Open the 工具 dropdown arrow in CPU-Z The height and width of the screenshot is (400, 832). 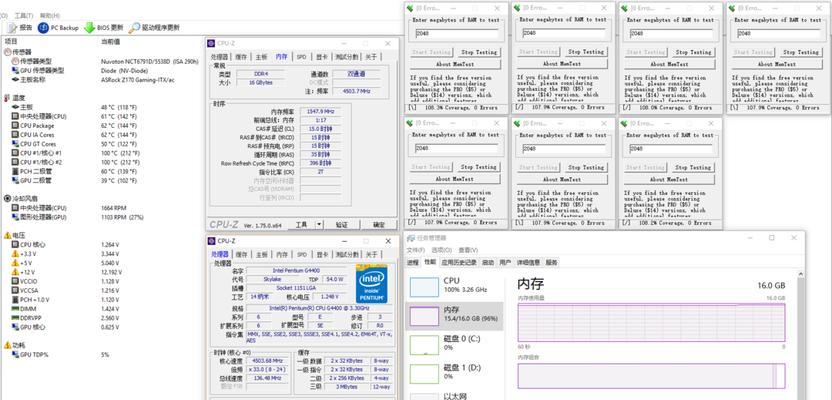point(319,225)
